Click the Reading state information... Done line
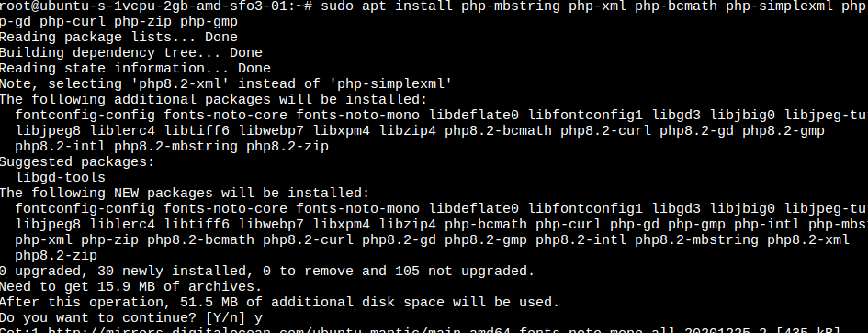 pyautogui.click(x=136, y=69)
